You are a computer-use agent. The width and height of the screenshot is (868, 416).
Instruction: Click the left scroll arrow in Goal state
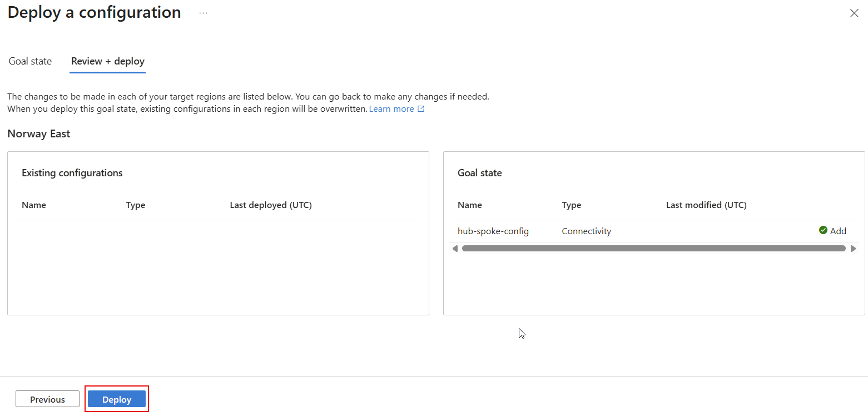point(455,248)
